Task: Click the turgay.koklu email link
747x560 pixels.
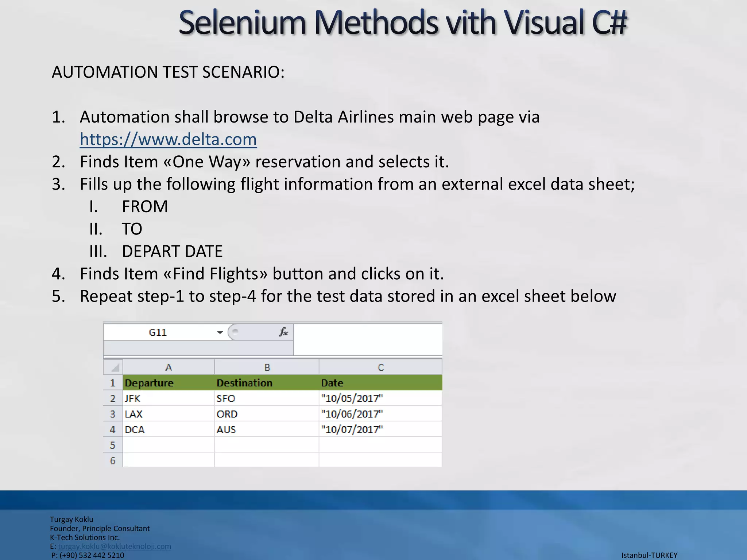Action: tap(114, 546)
